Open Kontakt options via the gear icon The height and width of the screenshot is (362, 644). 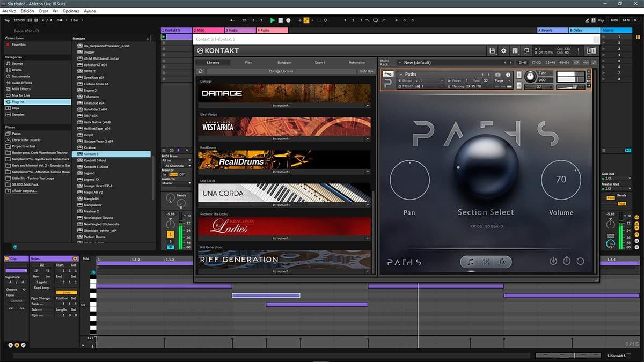point(503,51)
